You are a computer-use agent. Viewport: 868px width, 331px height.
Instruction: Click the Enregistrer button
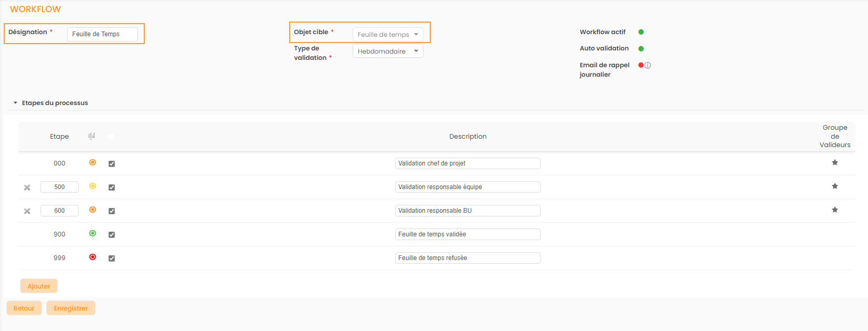71,308
